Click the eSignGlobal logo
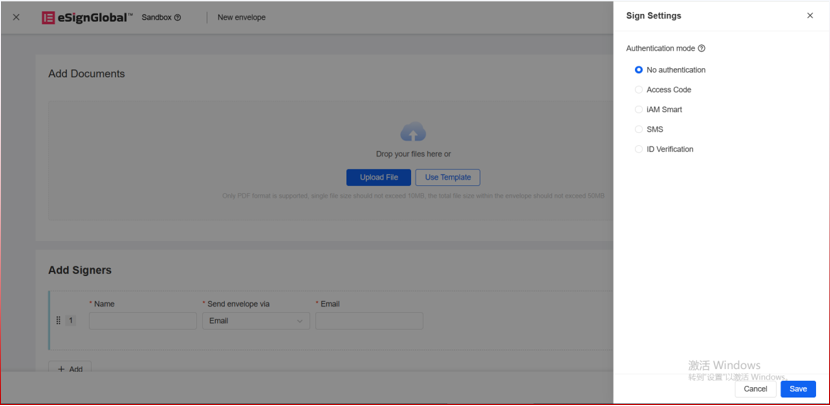 coord(87,17)
